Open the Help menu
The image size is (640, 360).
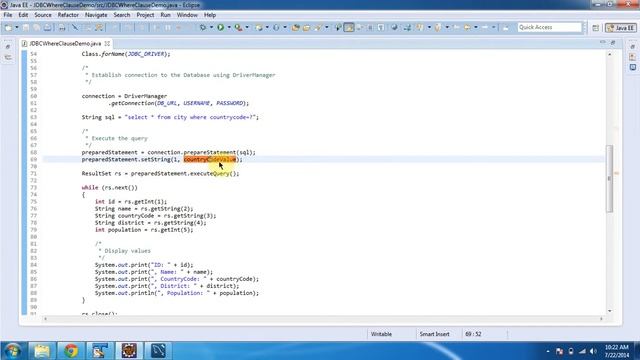point(210,15)
